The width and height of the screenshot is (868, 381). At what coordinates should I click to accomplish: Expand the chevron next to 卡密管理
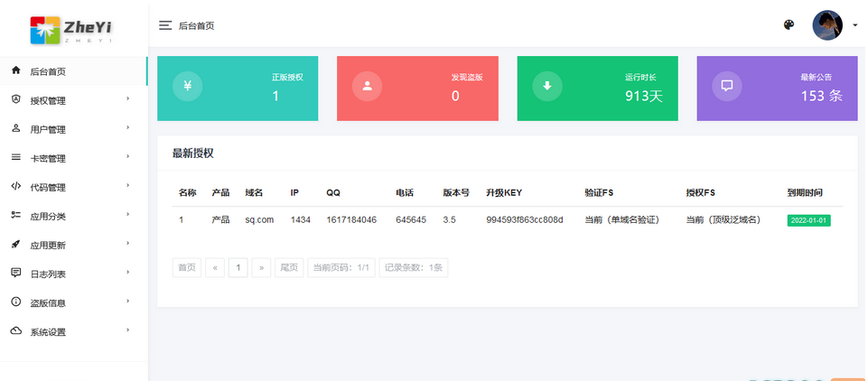[x=128, y=156]
